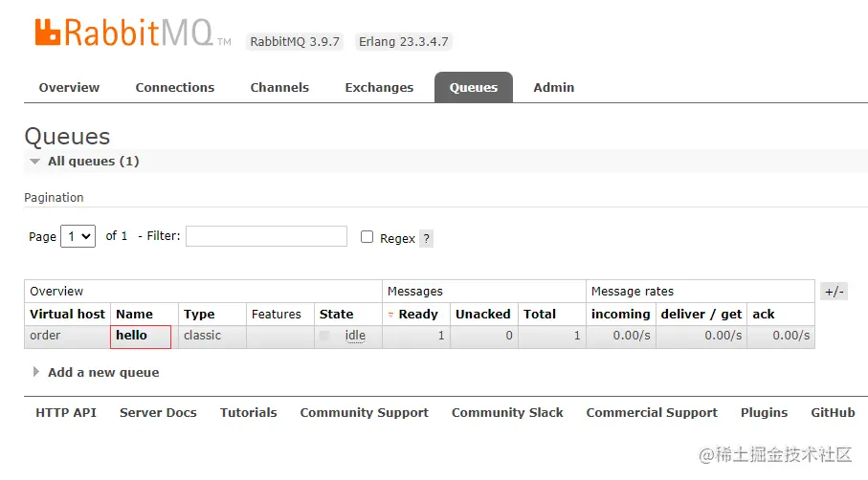Sort by the deliver / get column header

pos(701,314)
